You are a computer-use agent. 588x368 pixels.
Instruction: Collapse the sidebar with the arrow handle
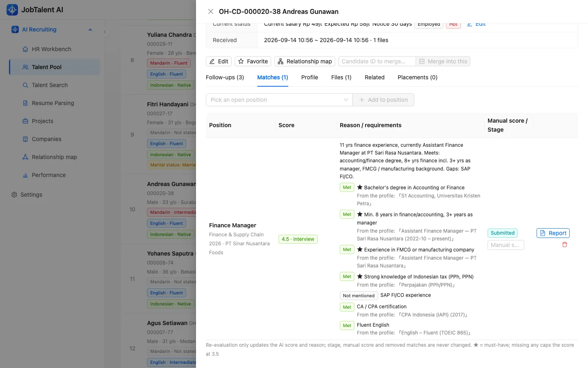tap(105, 32)
